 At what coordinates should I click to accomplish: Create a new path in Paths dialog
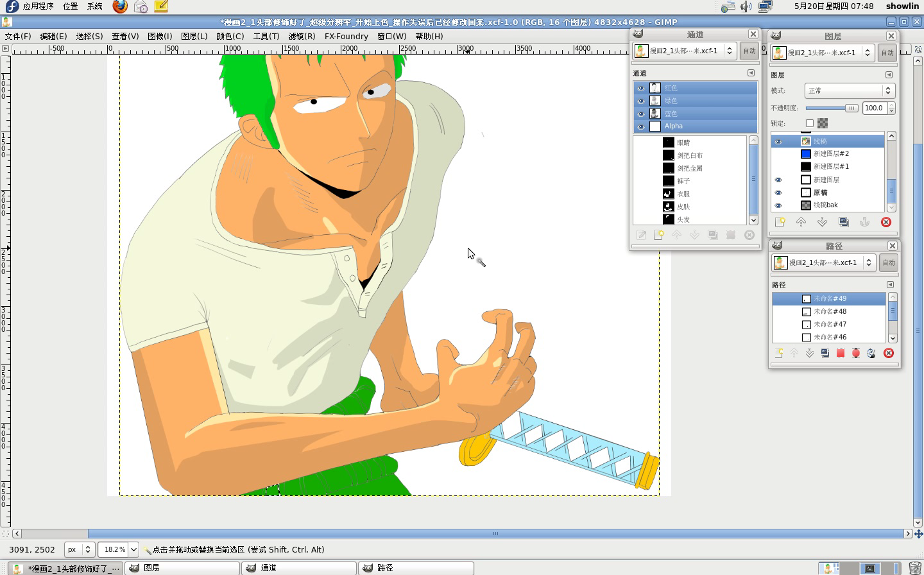point(778,353)
